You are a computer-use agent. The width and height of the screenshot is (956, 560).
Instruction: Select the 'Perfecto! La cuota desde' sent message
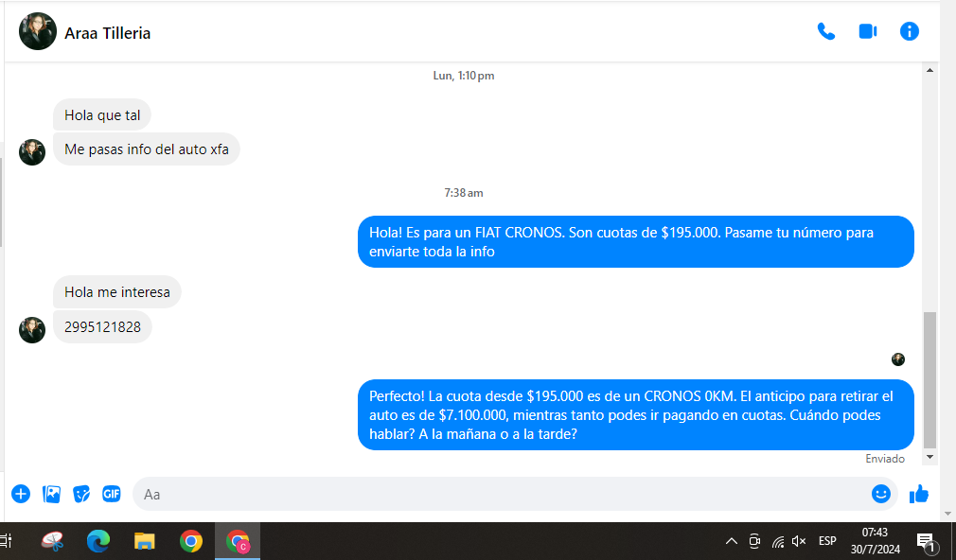(636, 415)
